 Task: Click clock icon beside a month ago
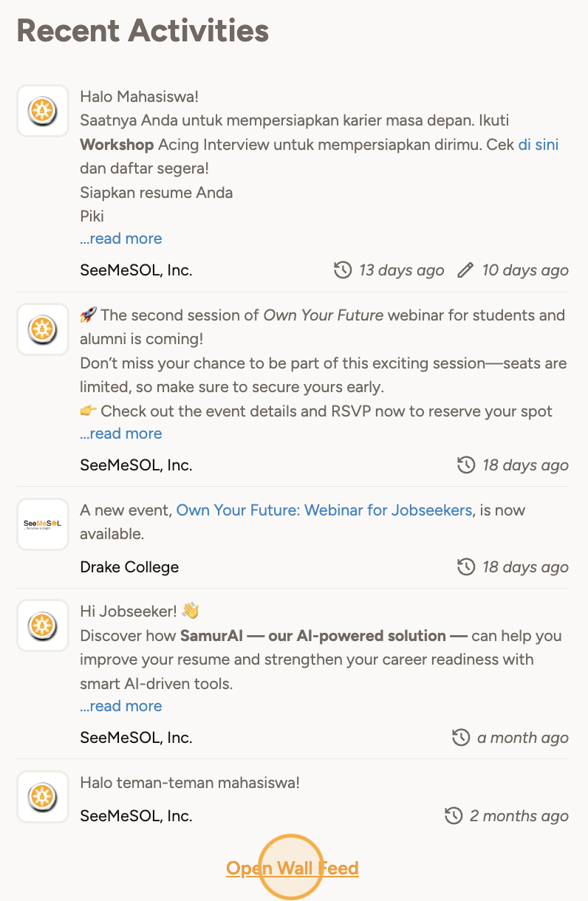click(461, 738)
